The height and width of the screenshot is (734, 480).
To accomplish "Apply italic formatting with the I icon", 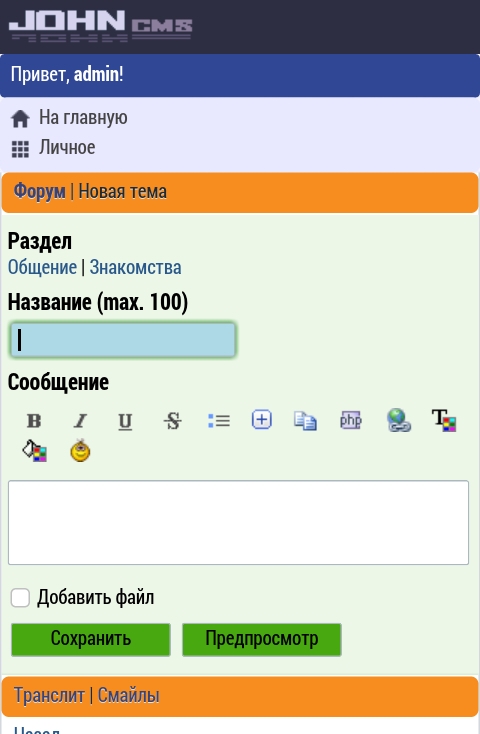I will pos(80,420).
